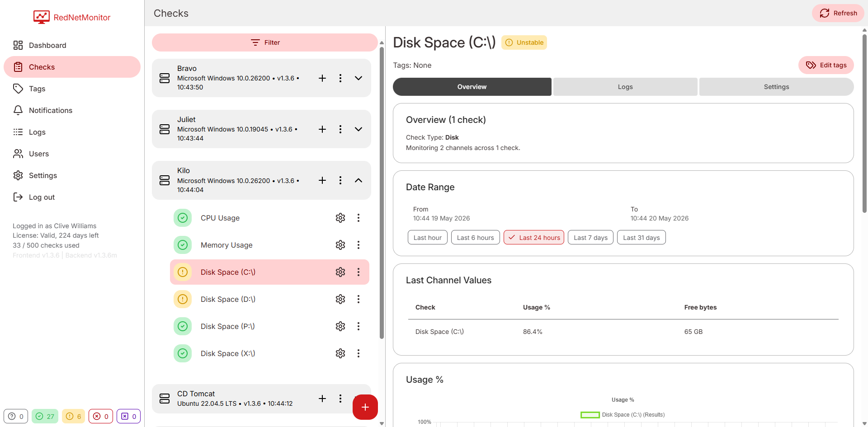Deselect the Last 24 hours range
This screenshot has width=868, height=427.
coord(534,238)
